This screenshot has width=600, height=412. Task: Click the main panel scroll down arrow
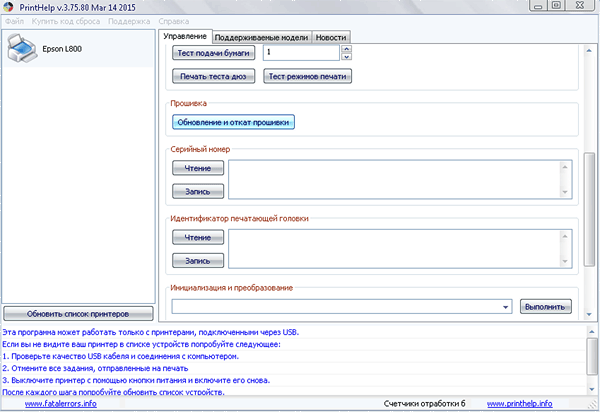(589, 314)
